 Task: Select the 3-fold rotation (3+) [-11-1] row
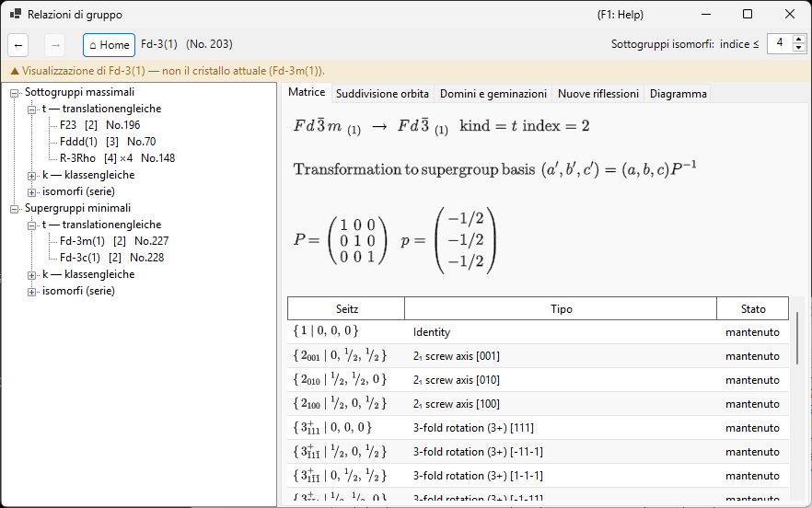pyautogui.click(x=538, y=452)
